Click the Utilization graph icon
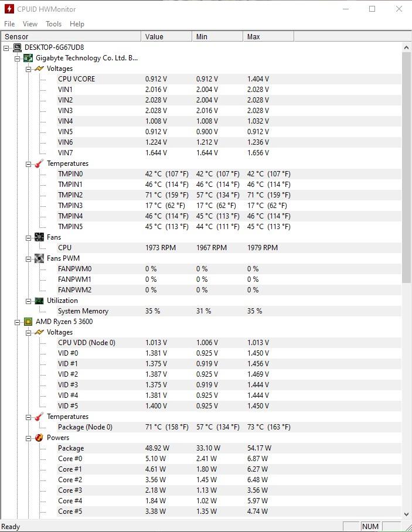The image size is (412, 532). point(39,301)
